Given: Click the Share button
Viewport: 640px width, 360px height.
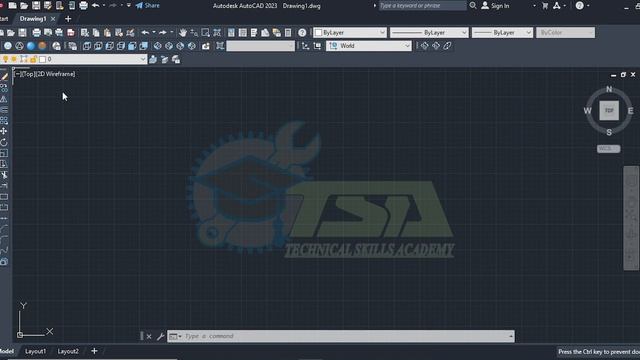Looking at the screenshot, I should click(147, 6).
